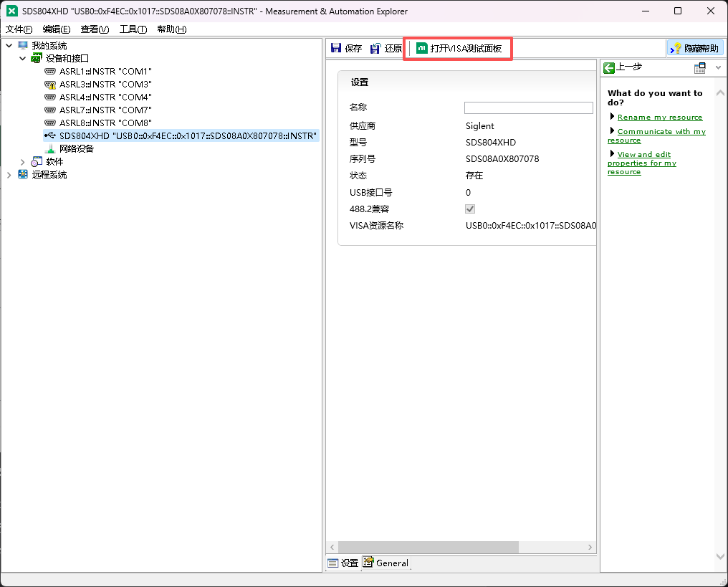
Task: Click the warning port icon for COM3
Action: (x=50, y=84)
